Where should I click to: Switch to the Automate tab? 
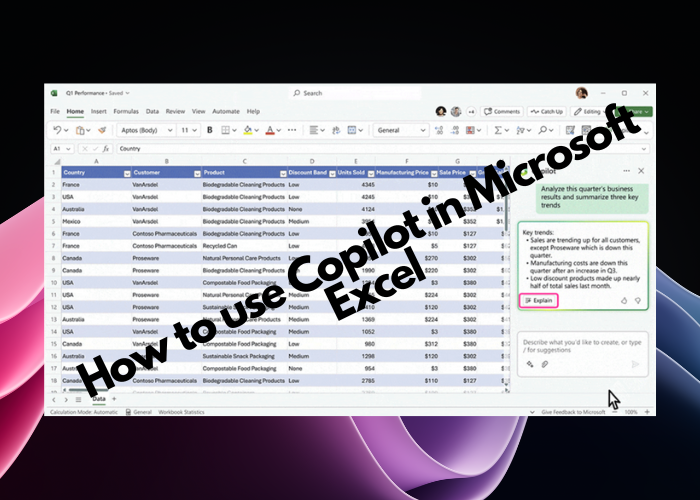[x=226, y=111]
